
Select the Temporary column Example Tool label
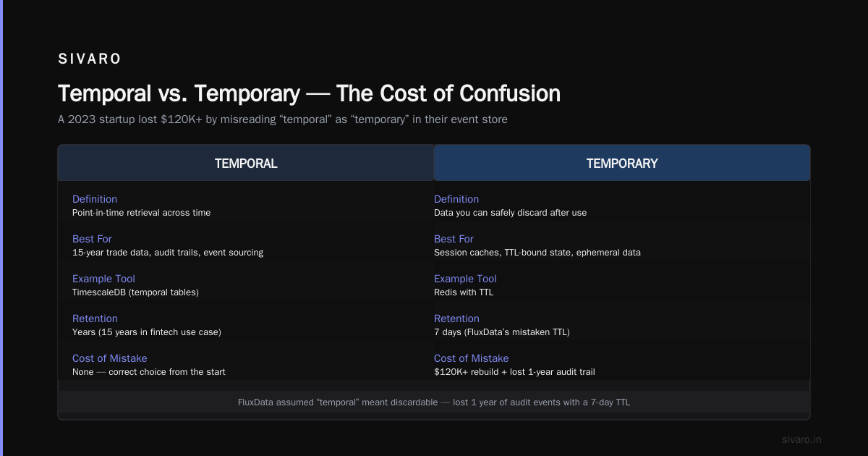click(x=465, y=279)
